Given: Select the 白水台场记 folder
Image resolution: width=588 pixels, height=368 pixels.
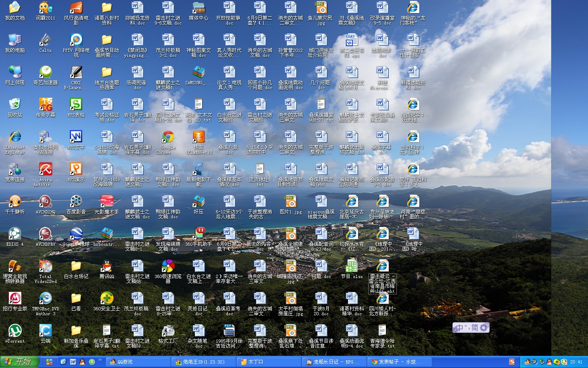Looking at the screenshot, I should tap(76, 269).
